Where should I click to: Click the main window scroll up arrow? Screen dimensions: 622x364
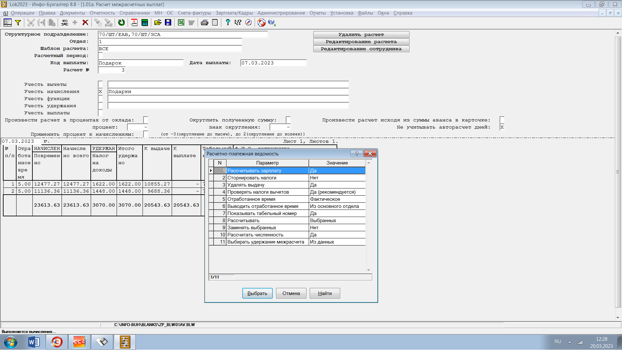click(x=618, y=33)
